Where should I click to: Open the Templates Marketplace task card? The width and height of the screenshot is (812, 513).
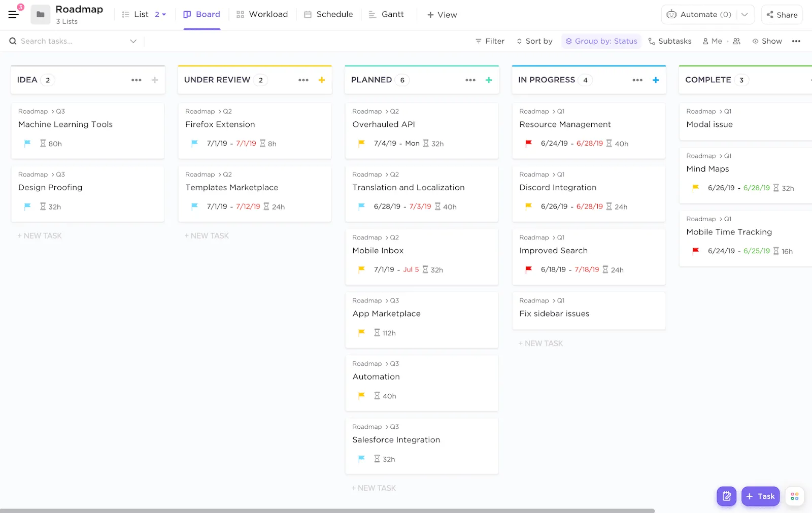click(255, 194)
